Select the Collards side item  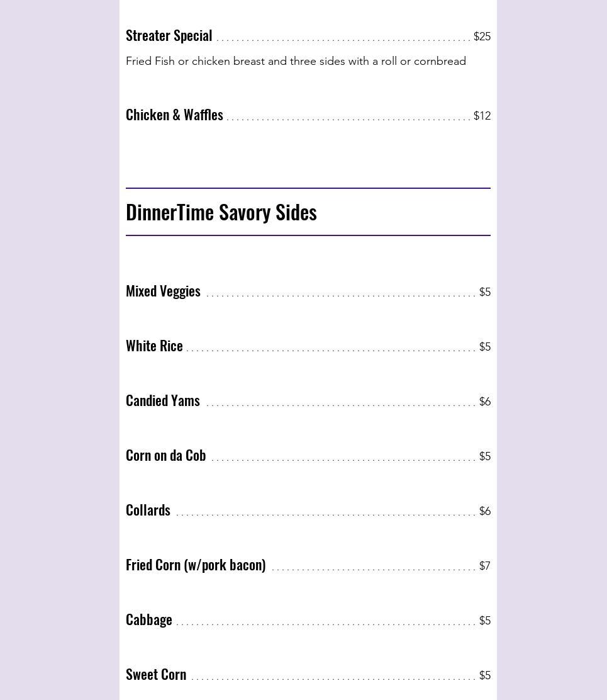coord(148,511)
